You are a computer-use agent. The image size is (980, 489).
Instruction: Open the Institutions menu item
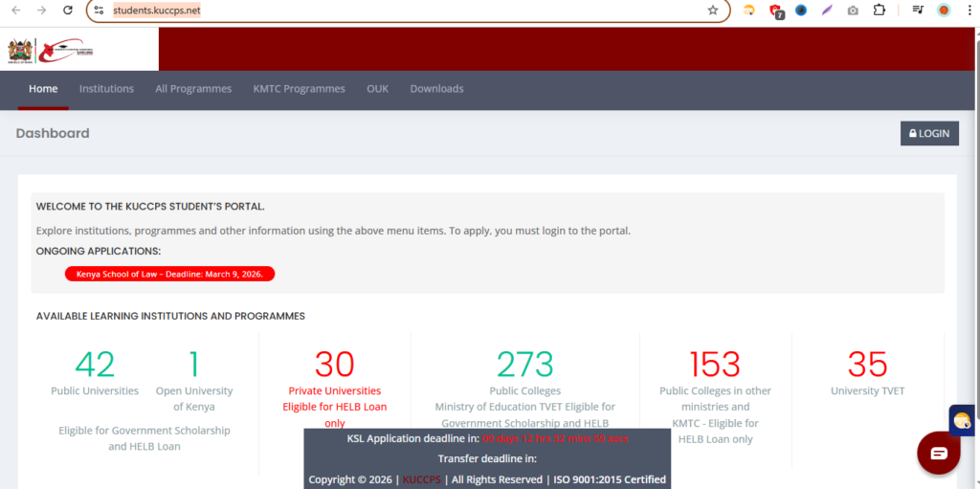click(x=106, y=89)
